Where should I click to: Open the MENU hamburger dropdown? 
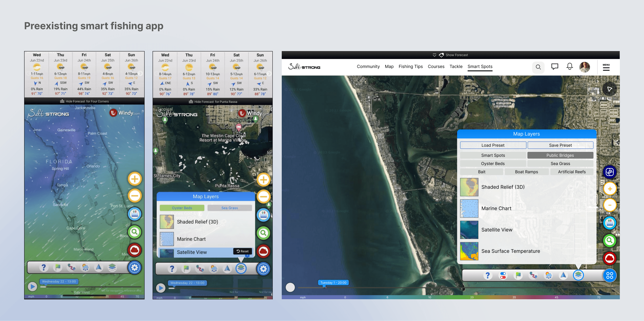(x=606, y=67)
